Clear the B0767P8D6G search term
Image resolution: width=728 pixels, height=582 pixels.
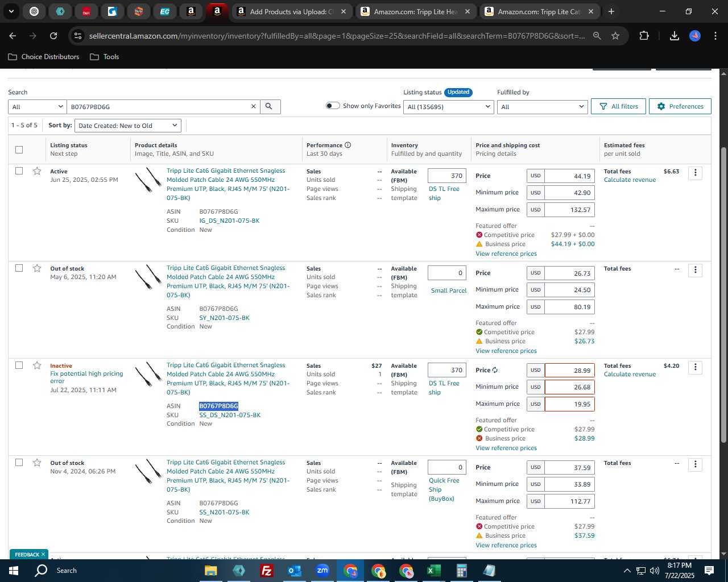coord(254,106)
